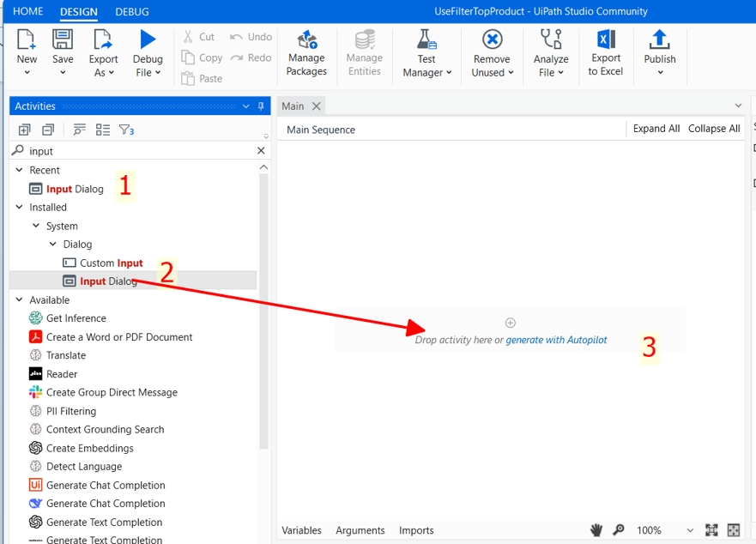756x544 pixels.
Task: Open the Publish dropdown arrow
Action: point(661,72)
